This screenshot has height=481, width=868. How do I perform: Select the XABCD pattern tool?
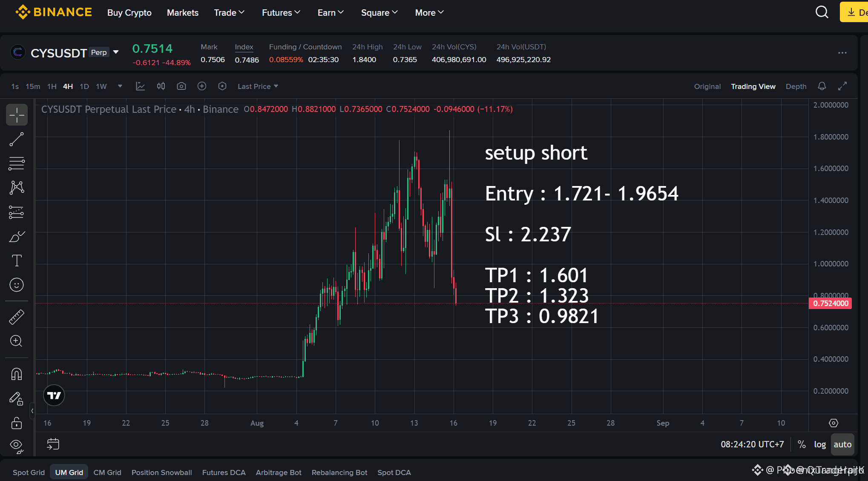point(17,188)
